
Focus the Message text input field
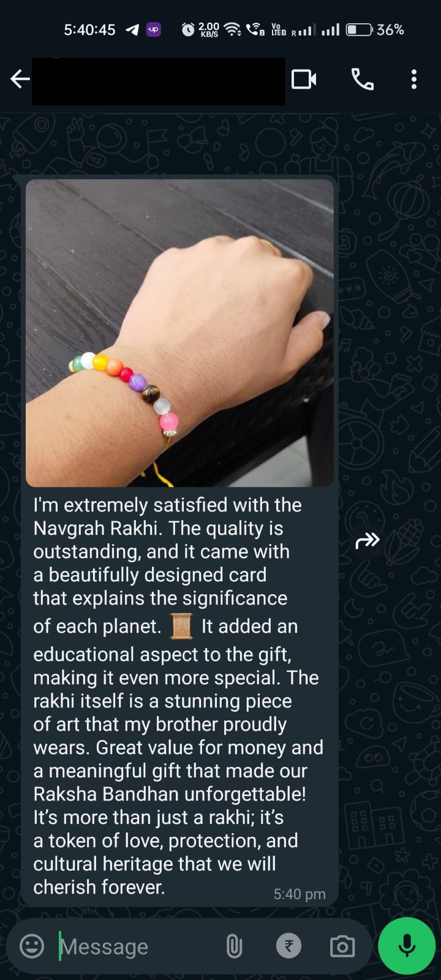tap(138, 946)
